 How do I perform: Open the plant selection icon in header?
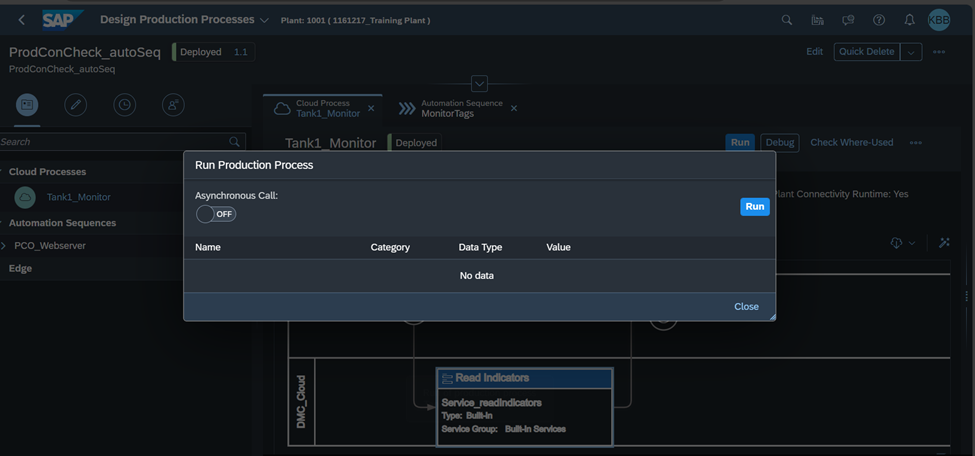[x=818, y=20]
